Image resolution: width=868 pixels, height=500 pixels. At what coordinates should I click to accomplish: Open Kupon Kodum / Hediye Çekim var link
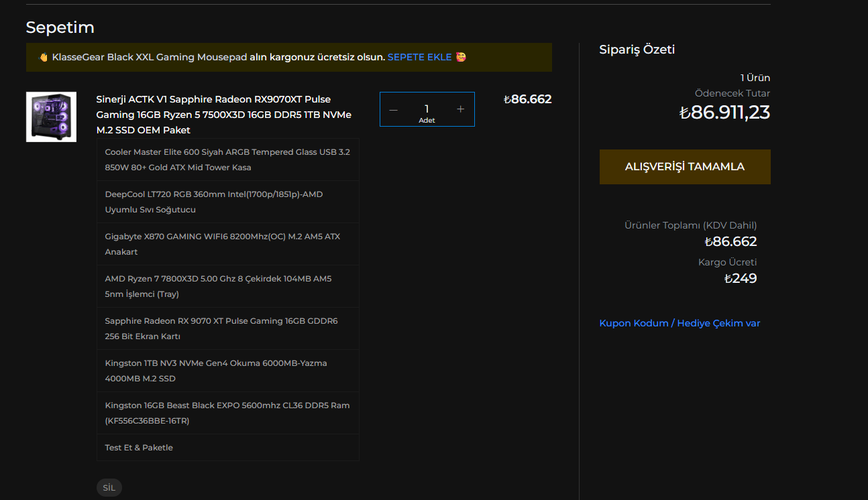680,323
